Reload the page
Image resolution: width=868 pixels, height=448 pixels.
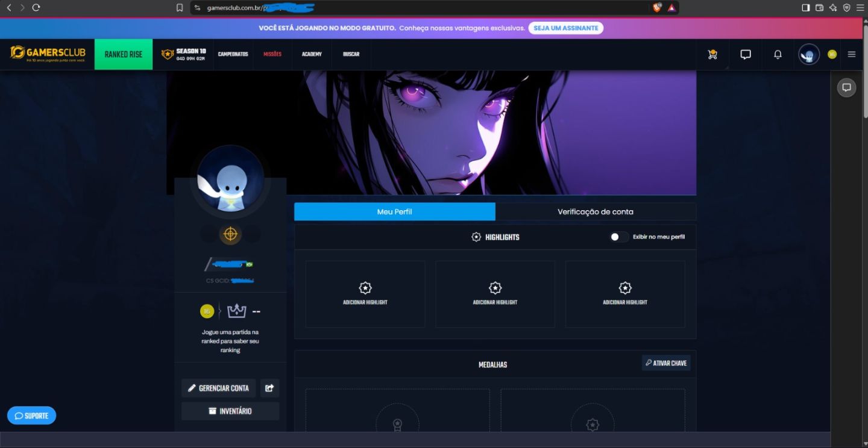[x=36, y=8]
